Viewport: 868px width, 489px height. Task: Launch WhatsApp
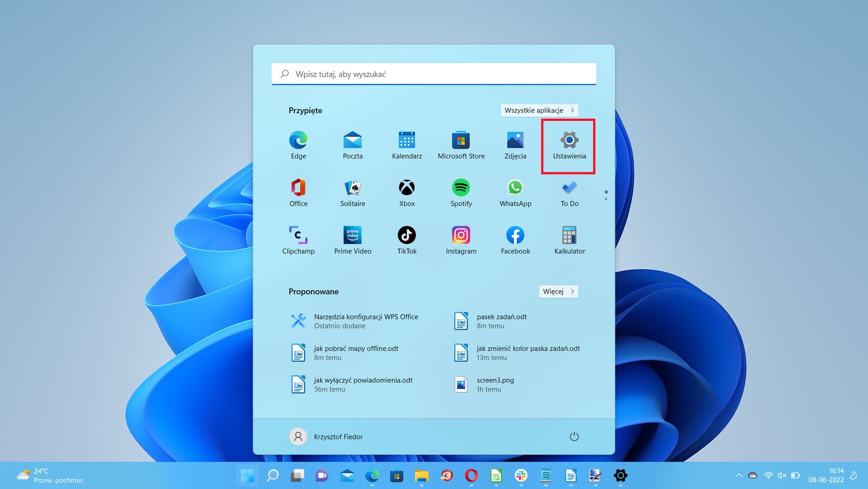[515, 193]
